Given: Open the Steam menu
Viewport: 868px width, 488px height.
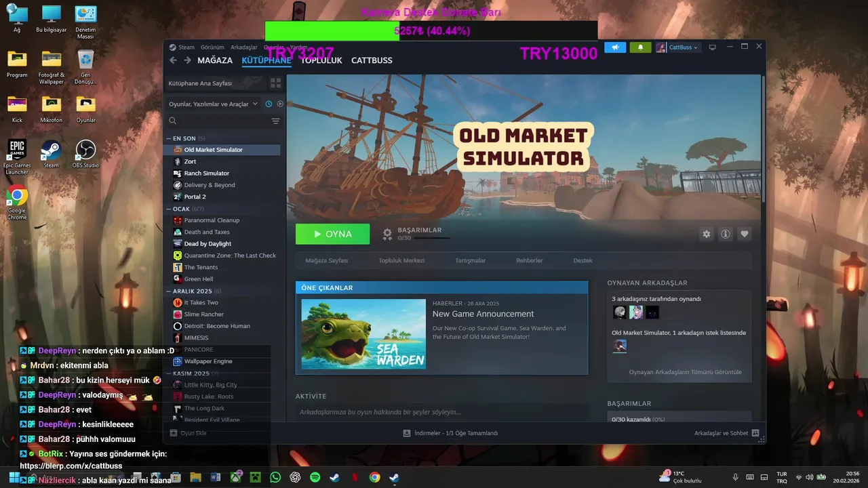Looking at the screenshot, I should point(186,47).
